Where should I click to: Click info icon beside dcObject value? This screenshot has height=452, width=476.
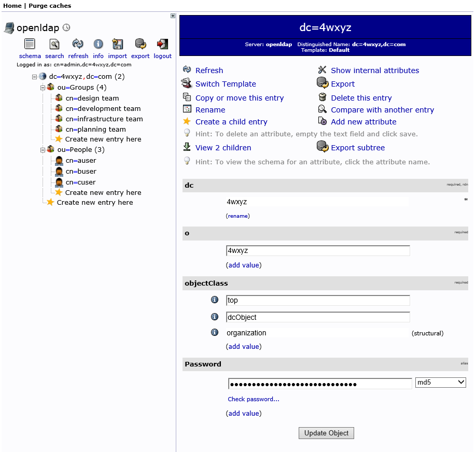(215, 317)
